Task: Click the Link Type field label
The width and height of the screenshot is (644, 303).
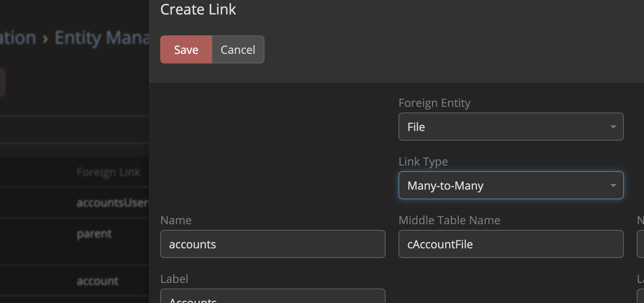Action: [x=423, y=162]
